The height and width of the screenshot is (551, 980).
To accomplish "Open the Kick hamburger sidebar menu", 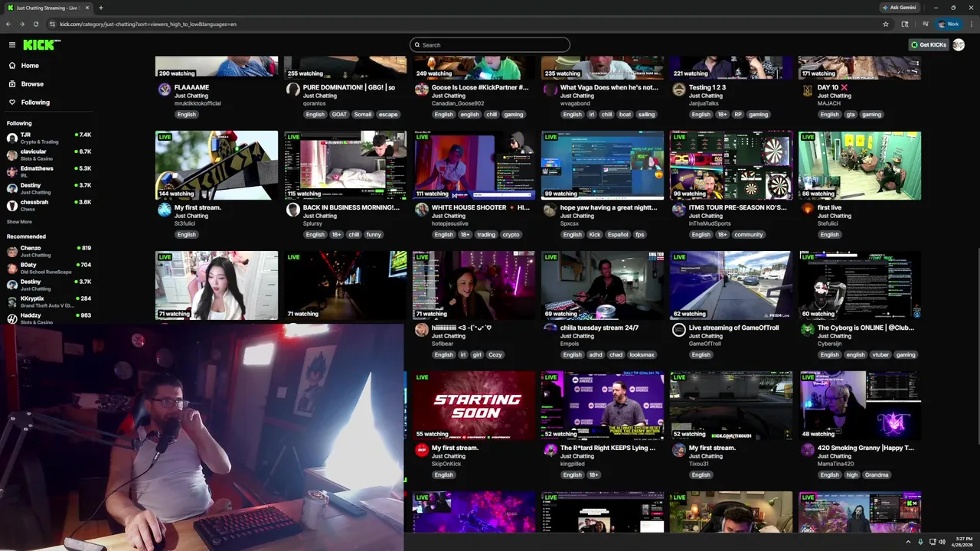I will [11, 45].
